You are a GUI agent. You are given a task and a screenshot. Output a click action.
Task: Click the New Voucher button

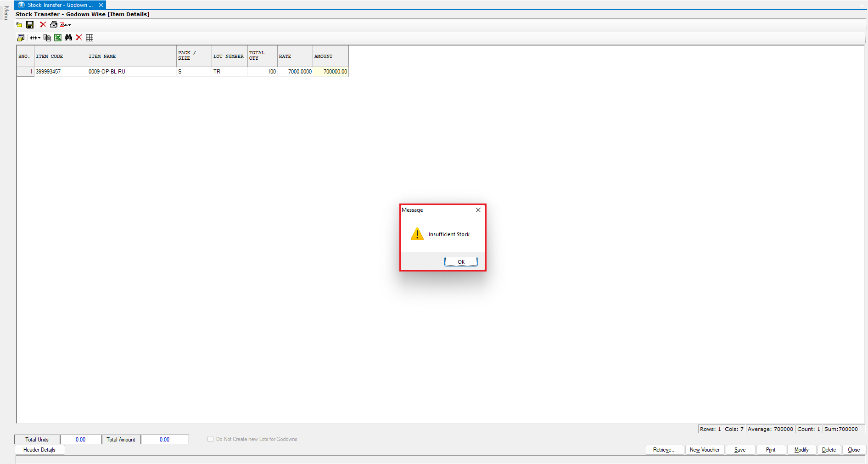[705, 450]
